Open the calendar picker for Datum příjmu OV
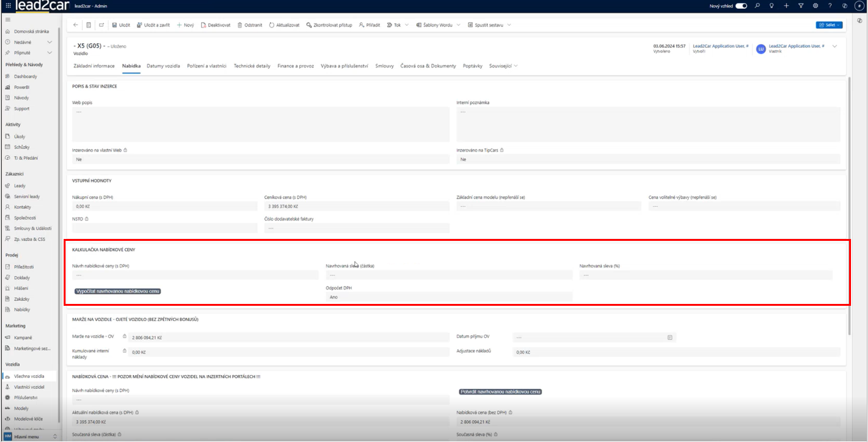Image resolution: width=868 pixels, height=442 pixels. [669, 337]
